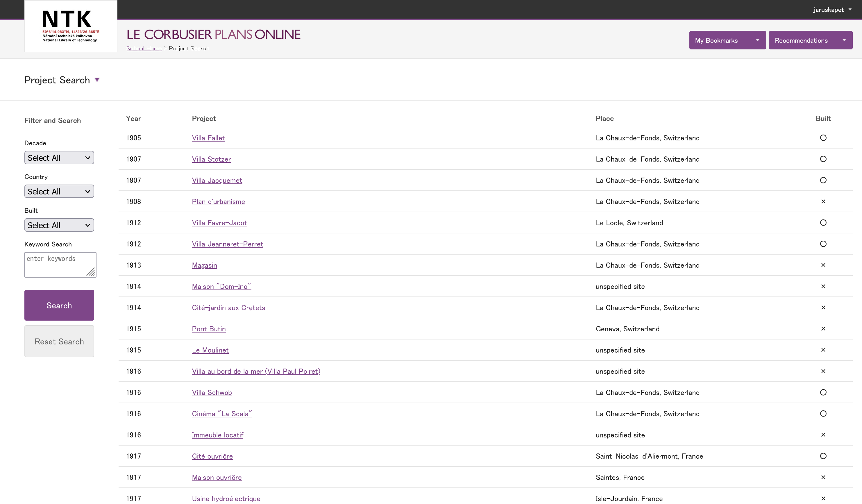The image size is (862, 504).
Task: Click the Project Search breadcrumb text
Action: (189, 48)
